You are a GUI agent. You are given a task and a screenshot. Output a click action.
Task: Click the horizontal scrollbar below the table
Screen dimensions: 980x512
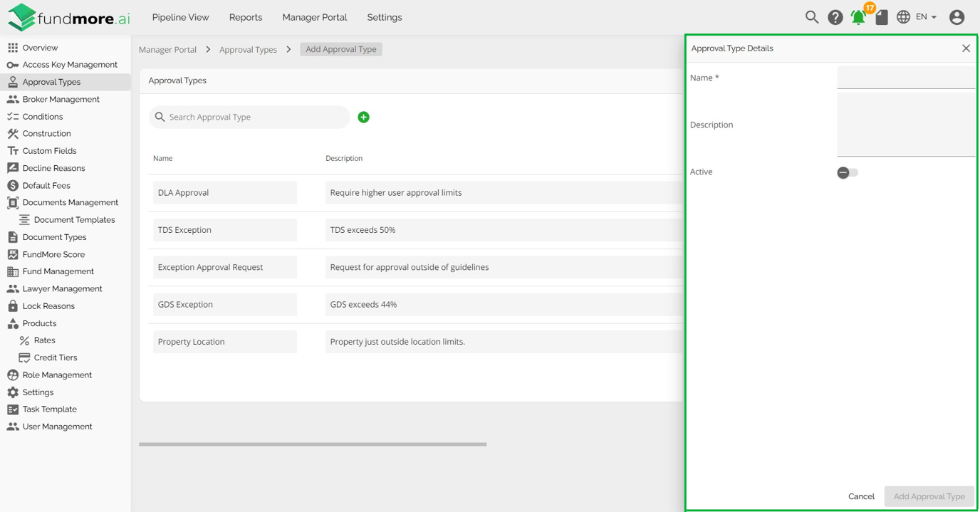(313, 444)
